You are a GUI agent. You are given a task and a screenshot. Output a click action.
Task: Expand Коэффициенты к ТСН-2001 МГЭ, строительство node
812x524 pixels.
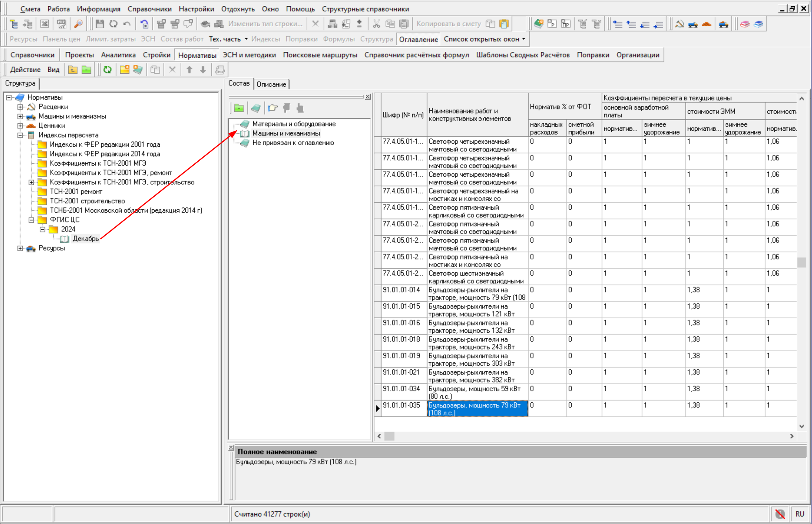click(31, 182)
